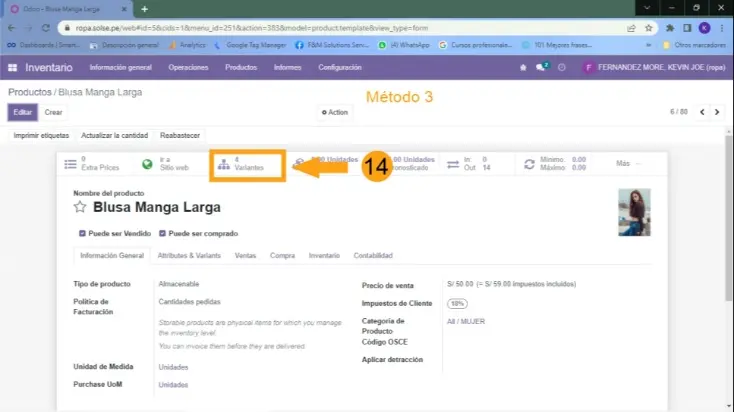Expand the Action dropdown
The height and width of the screenshot is (412, 734).
(x=335, y=112)
